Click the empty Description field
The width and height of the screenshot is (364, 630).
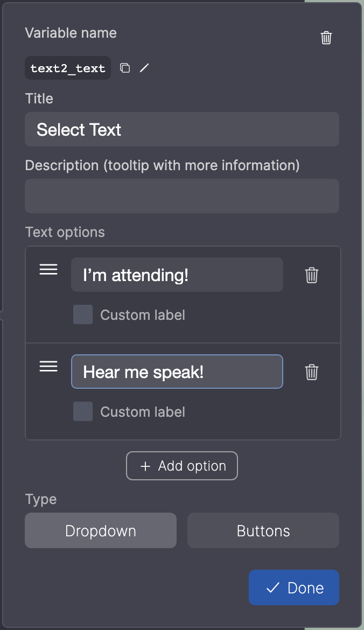coord(182,196)
